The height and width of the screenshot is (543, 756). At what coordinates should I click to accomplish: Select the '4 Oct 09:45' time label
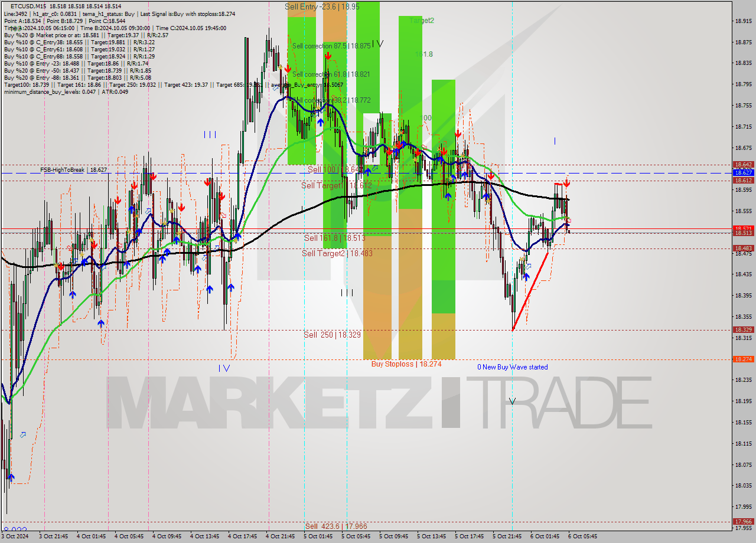click(167, 537)
